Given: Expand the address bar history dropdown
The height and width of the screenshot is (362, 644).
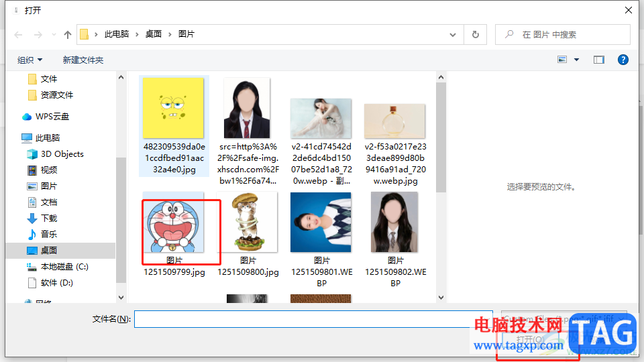Looking at the screenshot, I should [x=453, y=34].
